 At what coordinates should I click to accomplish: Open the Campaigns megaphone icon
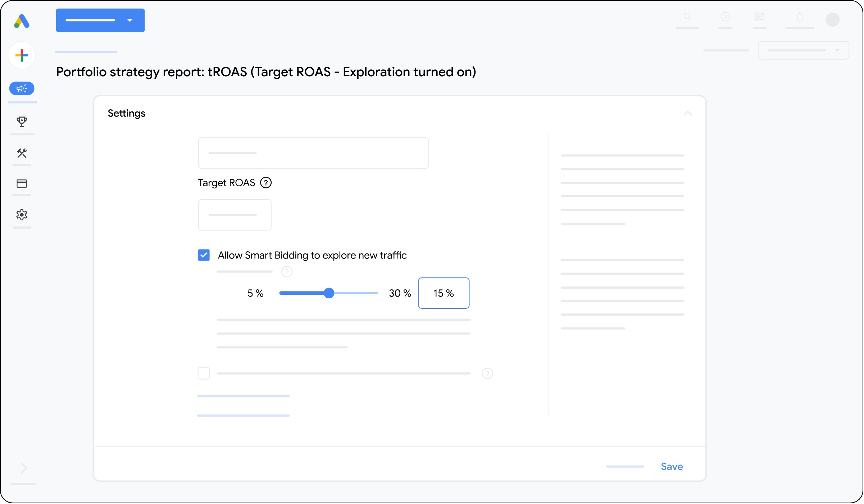coord(22,88)
